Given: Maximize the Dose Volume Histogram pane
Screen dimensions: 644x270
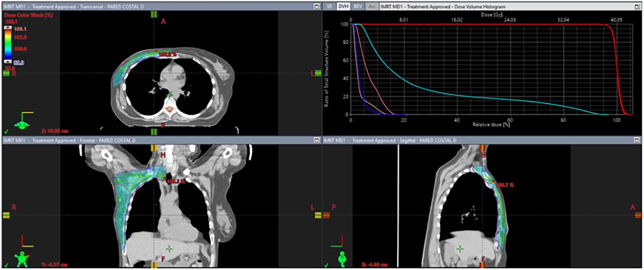Looking at the screenshot, I should (x=637, y=6).
